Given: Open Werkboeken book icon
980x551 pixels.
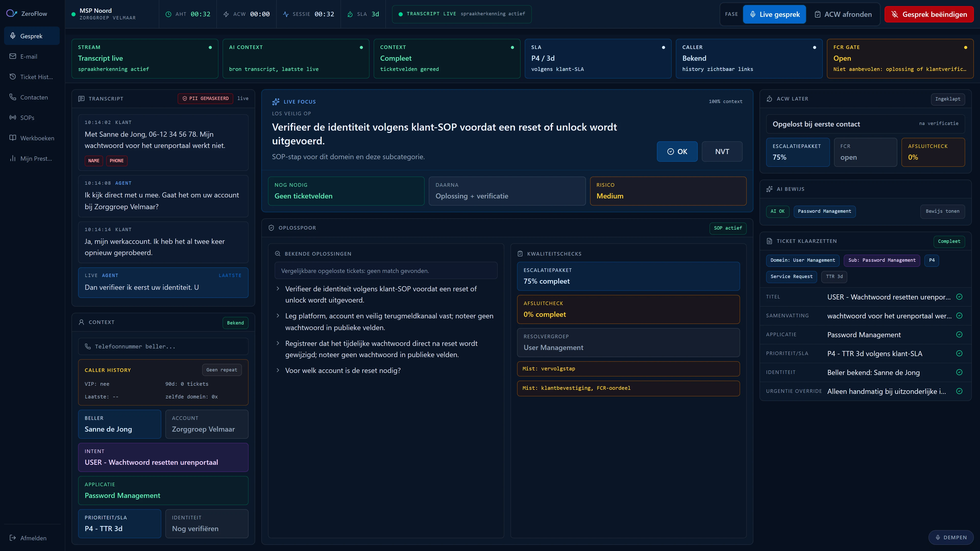Looking at the screenshot, I should pyautogui.click(x=13, y=138).
